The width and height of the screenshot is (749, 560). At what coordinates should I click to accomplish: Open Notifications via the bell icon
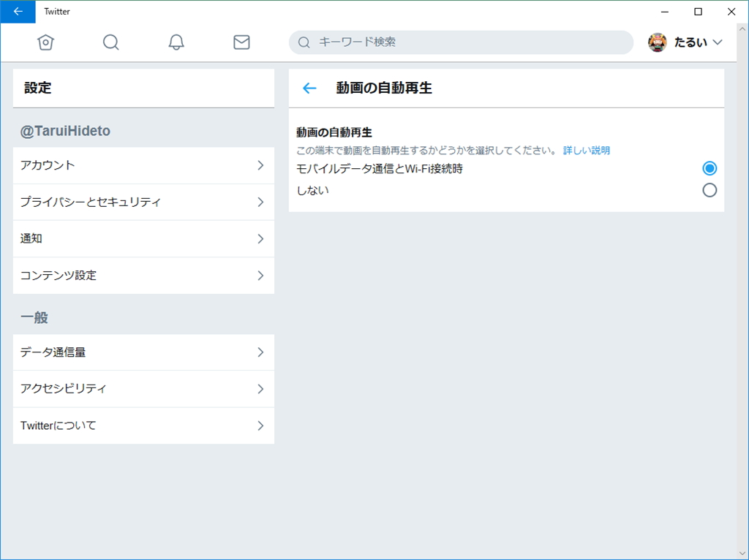[176, 42]
